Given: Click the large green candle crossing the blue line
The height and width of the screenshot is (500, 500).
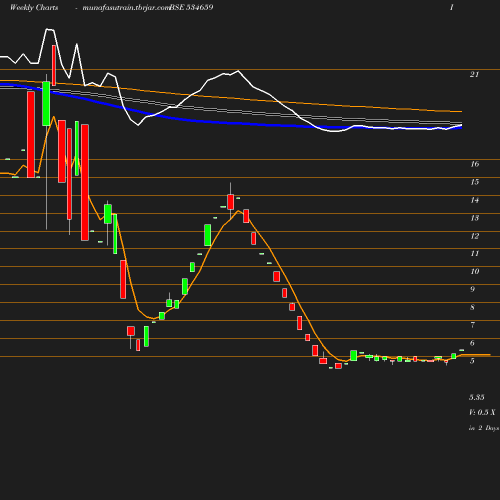Looking at the screenshot, I should (46, 104).
